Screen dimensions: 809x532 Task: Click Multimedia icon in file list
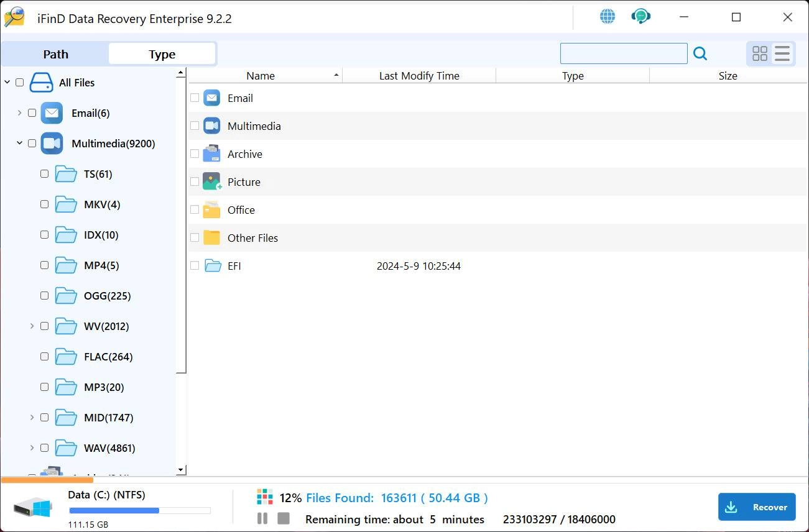[x=212, y=126]
